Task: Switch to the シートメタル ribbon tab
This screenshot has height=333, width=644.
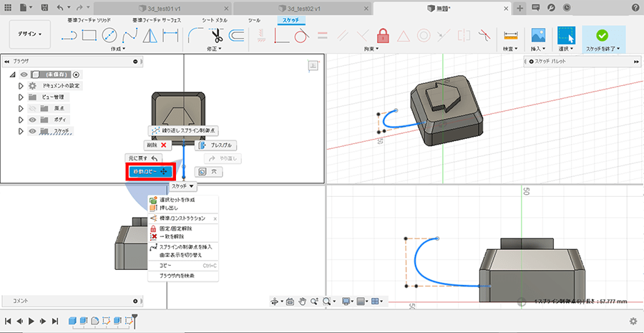Action: pos(215,20)
